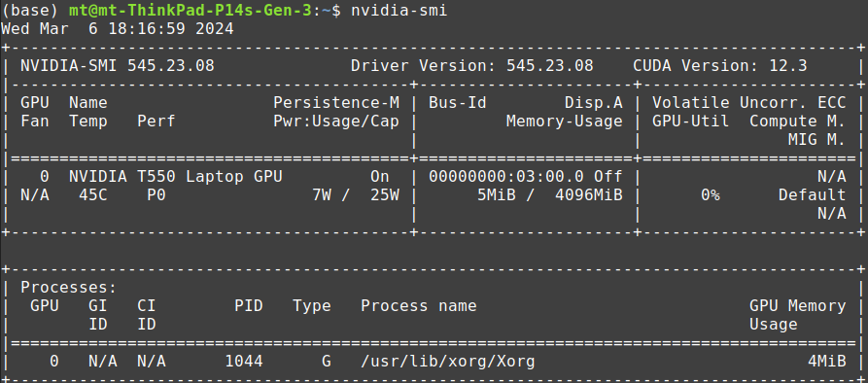Click the CUDA Version 12.3 text

(720, 66)
